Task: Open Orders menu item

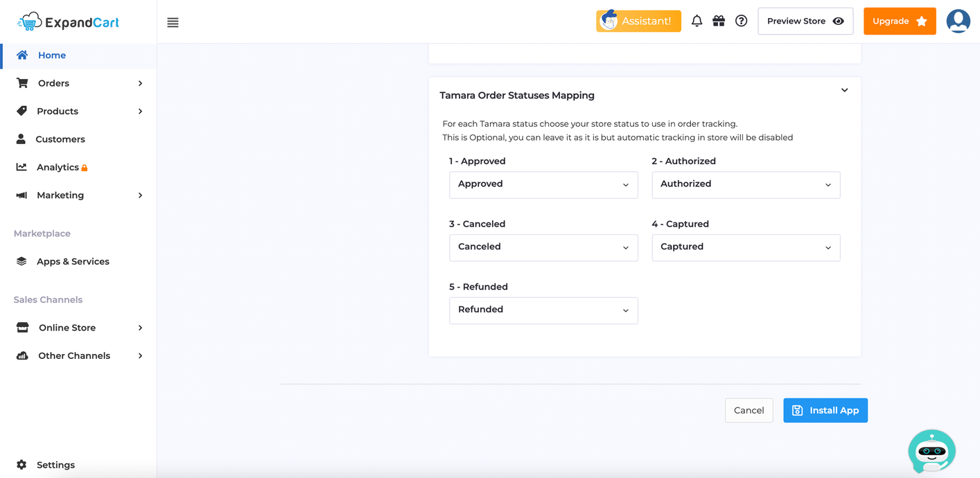Action: click(78, 83)
